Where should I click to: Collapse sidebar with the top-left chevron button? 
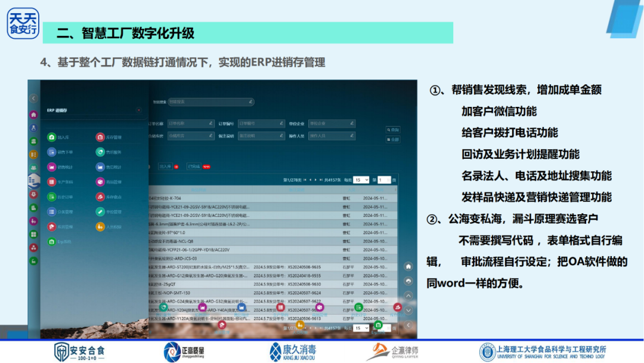(x=33, y=99)
